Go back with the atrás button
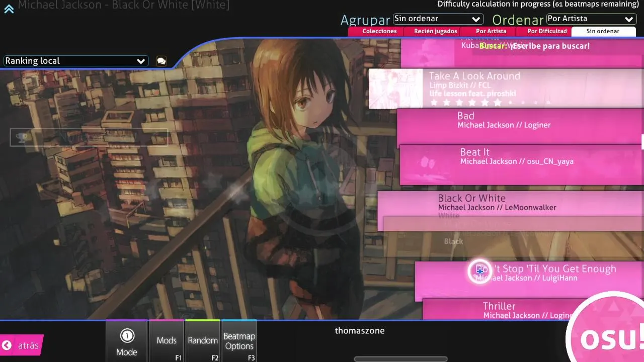644x362 pixels. pyautogui.click(x=22, y=345)
